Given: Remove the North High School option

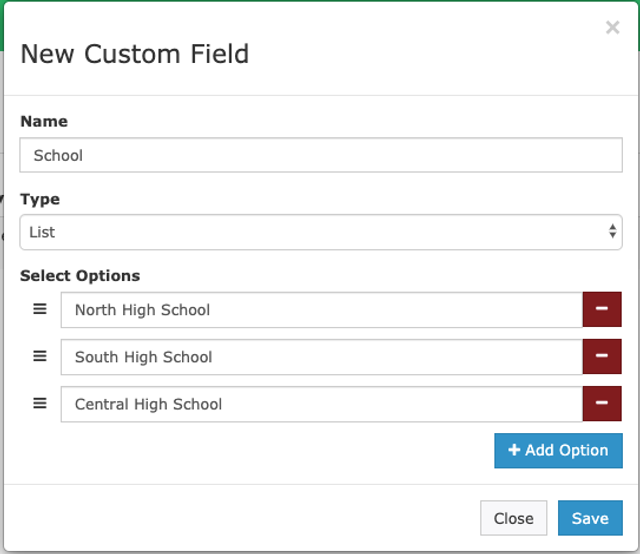Looking at the screenshot, I should (x=602, y=310).
